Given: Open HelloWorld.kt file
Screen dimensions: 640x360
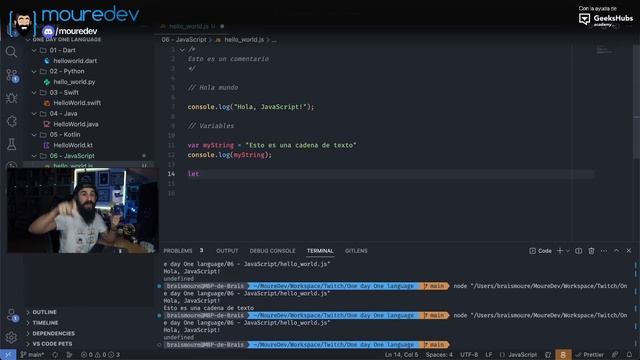Looking at the screenshot, I should tap(73, 145).
